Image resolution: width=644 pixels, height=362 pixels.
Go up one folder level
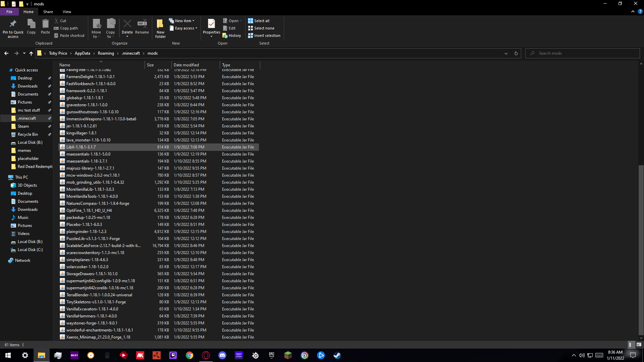tap(31, 53)
